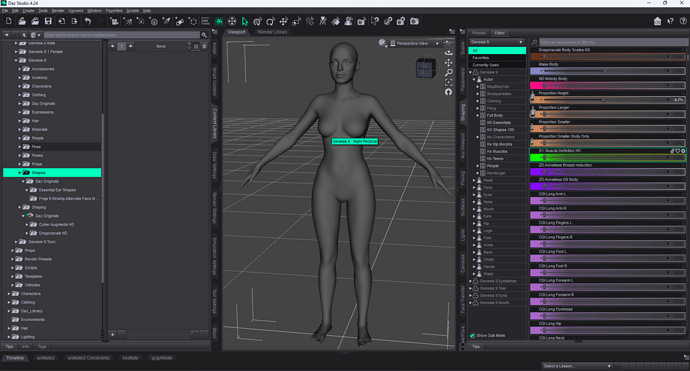The width and height of the screenshot is (690, 371).
Task: Click the Mass Body slider
Action: 607,71
